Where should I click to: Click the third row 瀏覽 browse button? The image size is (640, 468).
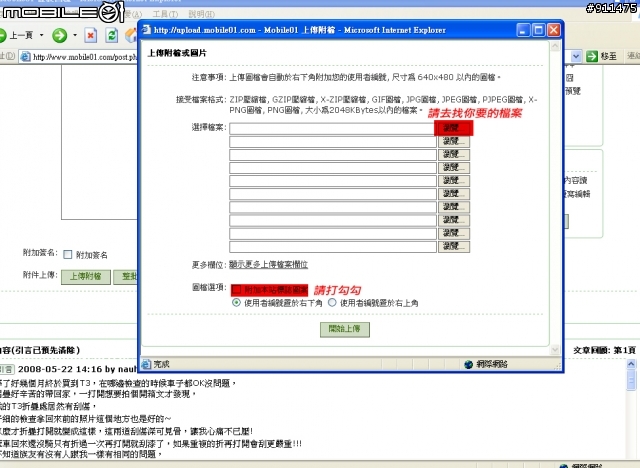pos(454,155)
